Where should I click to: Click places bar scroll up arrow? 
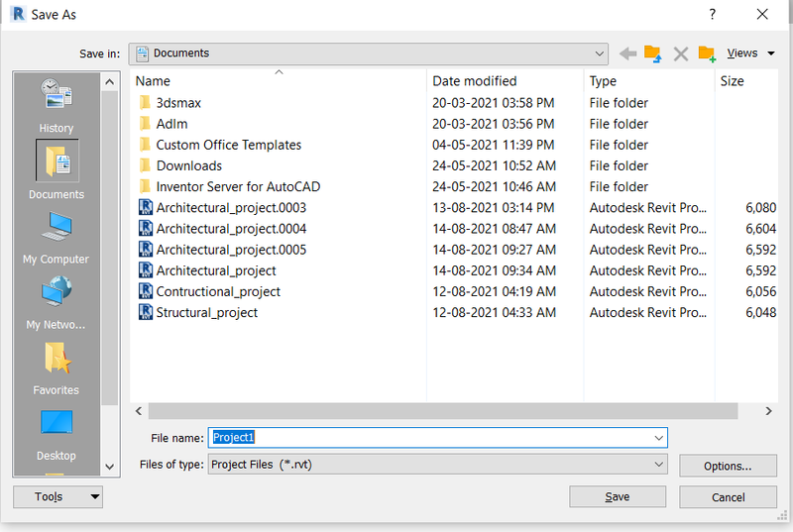coord(110,82)
